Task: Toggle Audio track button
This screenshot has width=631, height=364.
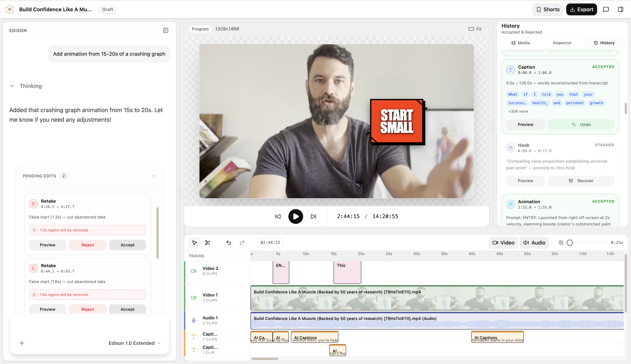Action: pos(534,242)
